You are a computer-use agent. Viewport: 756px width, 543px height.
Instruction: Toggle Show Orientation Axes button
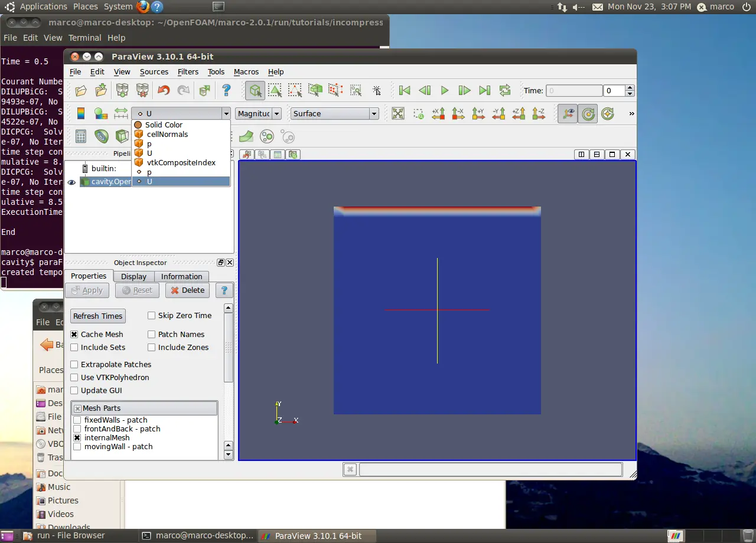point(568,113)
